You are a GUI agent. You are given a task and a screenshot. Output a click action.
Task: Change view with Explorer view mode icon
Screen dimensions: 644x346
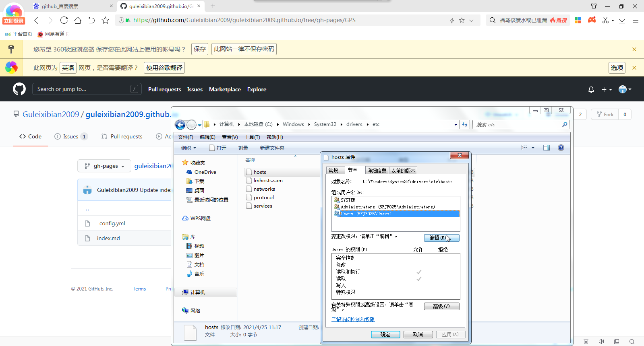(524, 148)
